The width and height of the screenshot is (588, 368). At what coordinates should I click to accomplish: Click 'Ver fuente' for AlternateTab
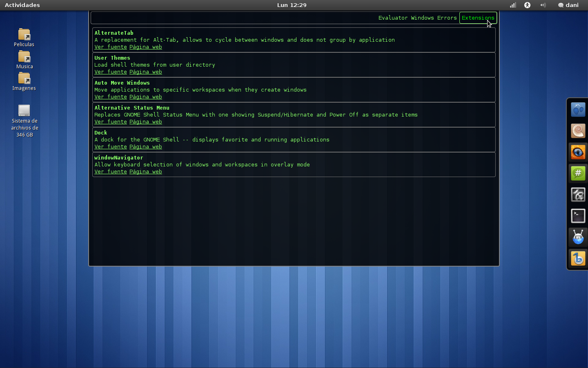point(111,47)
